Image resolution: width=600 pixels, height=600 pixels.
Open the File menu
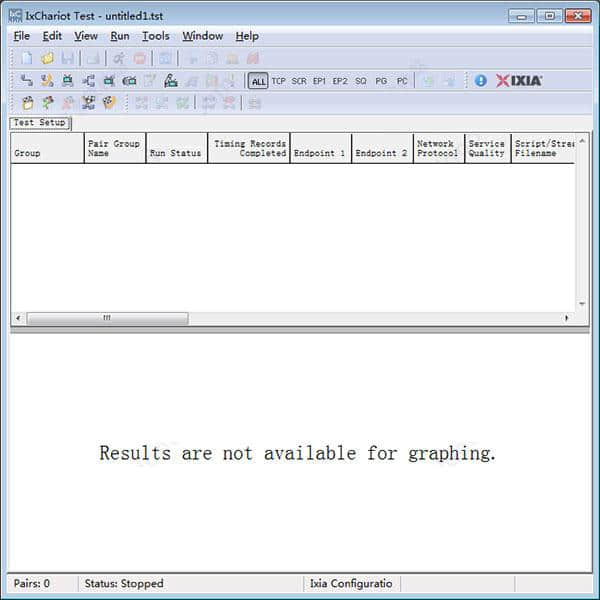(21, 36)
